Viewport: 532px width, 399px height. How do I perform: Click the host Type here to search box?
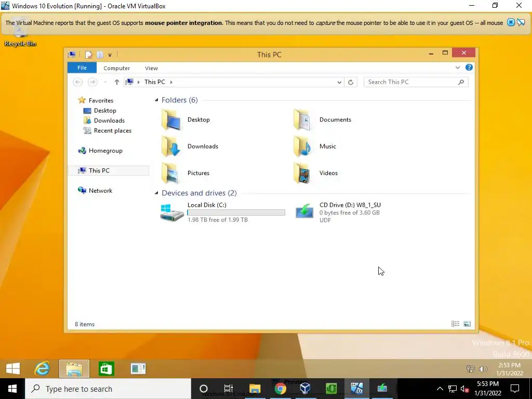108,389
